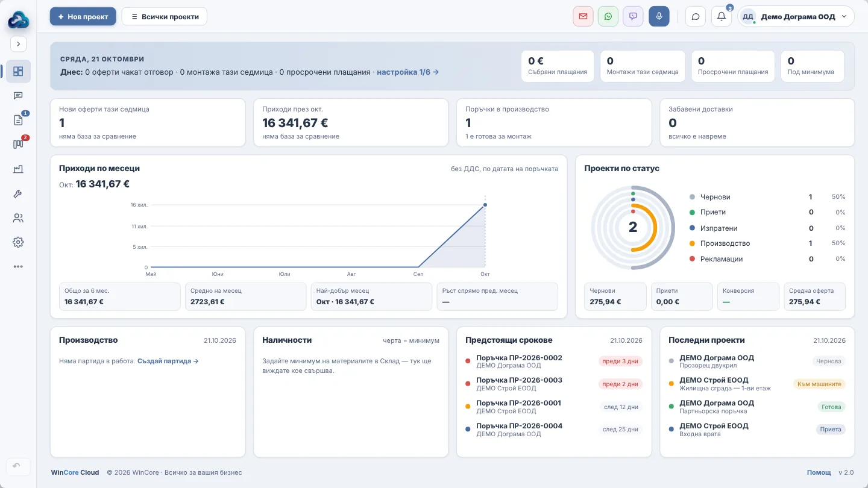Open the Помощ help link in the footer

pyautogui.click(x=819, y=472)
